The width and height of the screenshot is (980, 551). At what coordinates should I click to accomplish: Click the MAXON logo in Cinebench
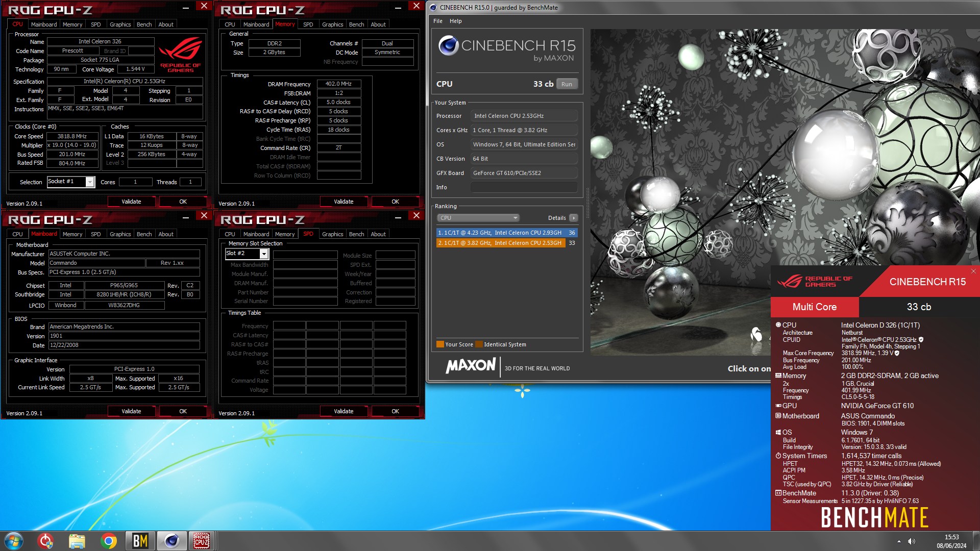471,365
